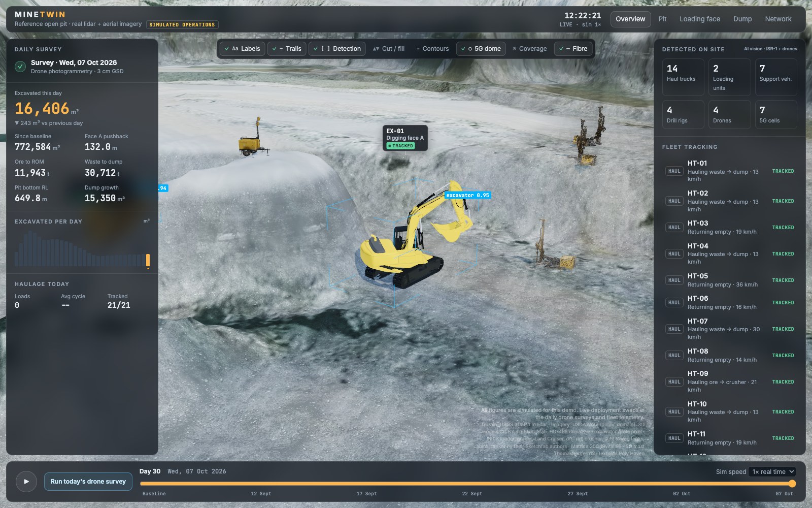
Task: Click the HAUL badge beside HT-05
Action: click(674, 280)
